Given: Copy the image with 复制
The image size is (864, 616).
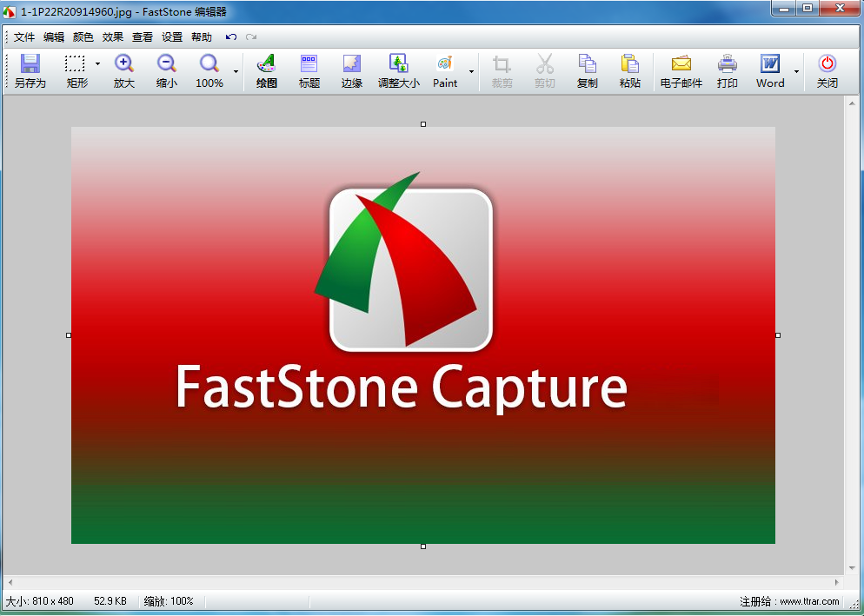Looking at the screenshot, I should pyautogui.click(x=588, y=70).
